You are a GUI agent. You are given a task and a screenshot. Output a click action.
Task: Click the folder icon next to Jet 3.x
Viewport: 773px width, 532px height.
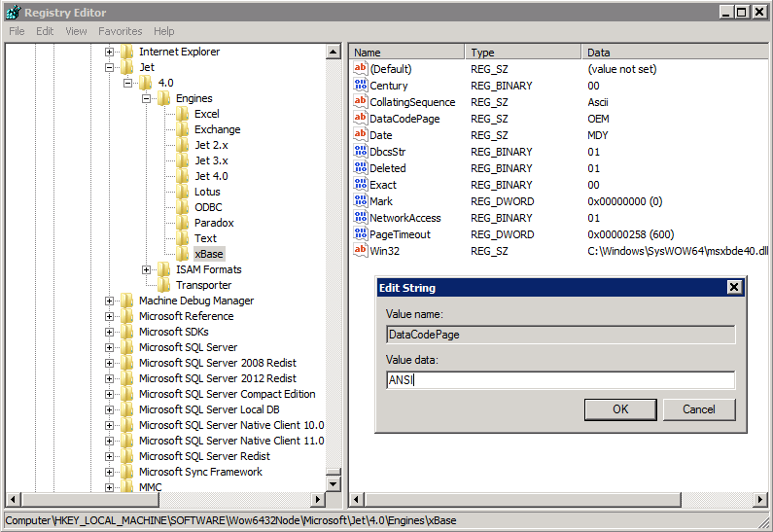coord(182,160)
